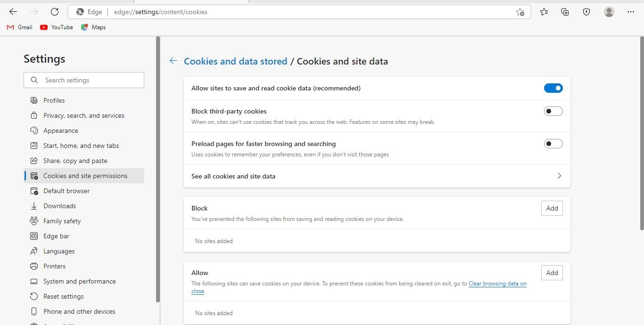Open the Clear browsing data on close link
The width and height of the screenshot is (644, 325).
[x=497, y=283]
